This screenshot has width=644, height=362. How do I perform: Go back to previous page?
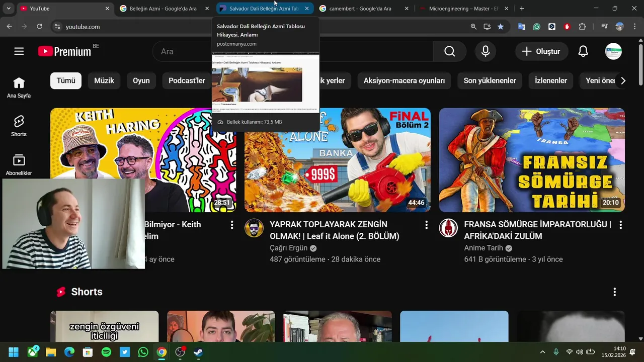(9, 27)
